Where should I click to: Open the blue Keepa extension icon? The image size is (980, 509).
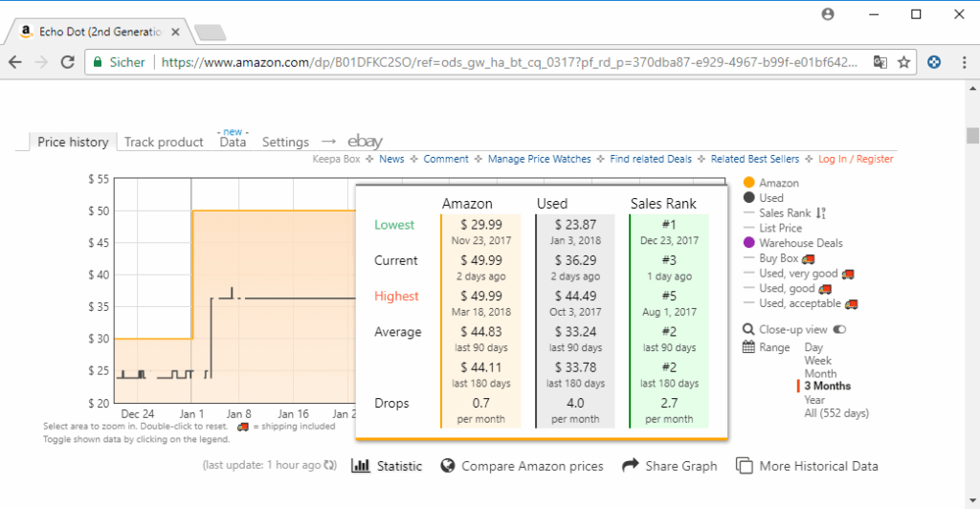coord(934,62)
